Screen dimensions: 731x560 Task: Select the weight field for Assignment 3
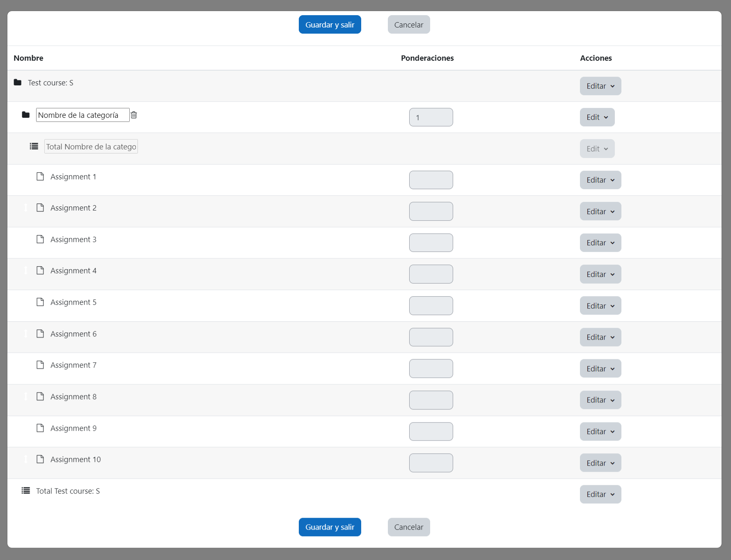(x=431, y=243)
